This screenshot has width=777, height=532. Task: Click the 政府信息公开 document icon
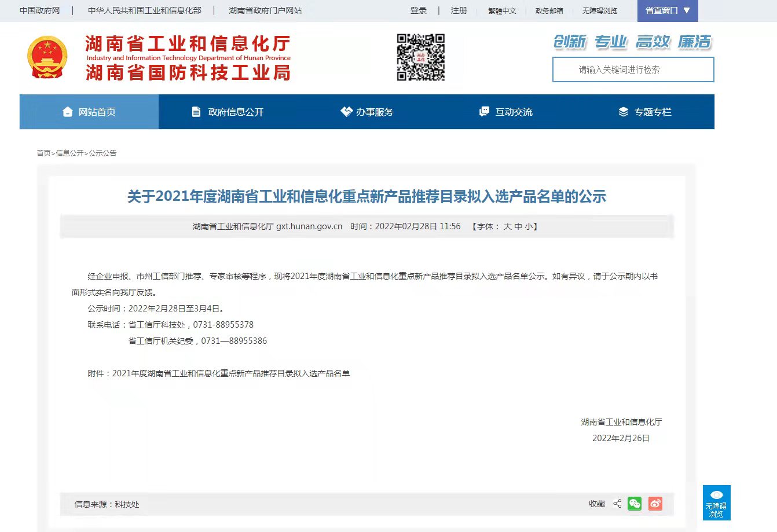pyautogui.click(x=195, y=111)
